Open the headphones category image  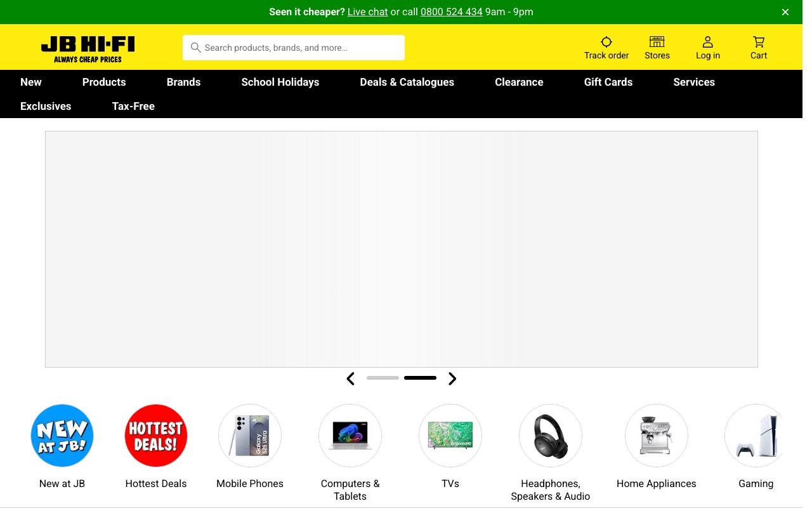pyautogui.click(x=551, y=436)
